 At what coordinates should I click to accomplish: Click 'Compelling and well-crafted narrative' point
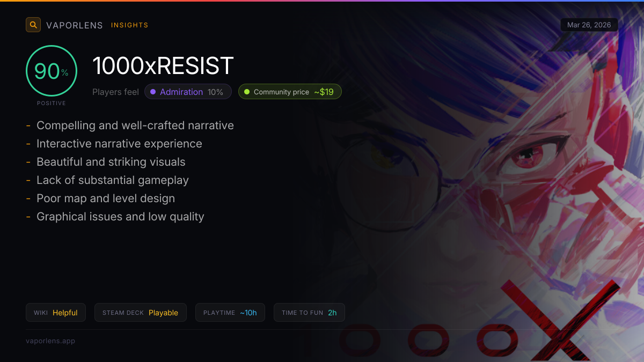(135, 125)
